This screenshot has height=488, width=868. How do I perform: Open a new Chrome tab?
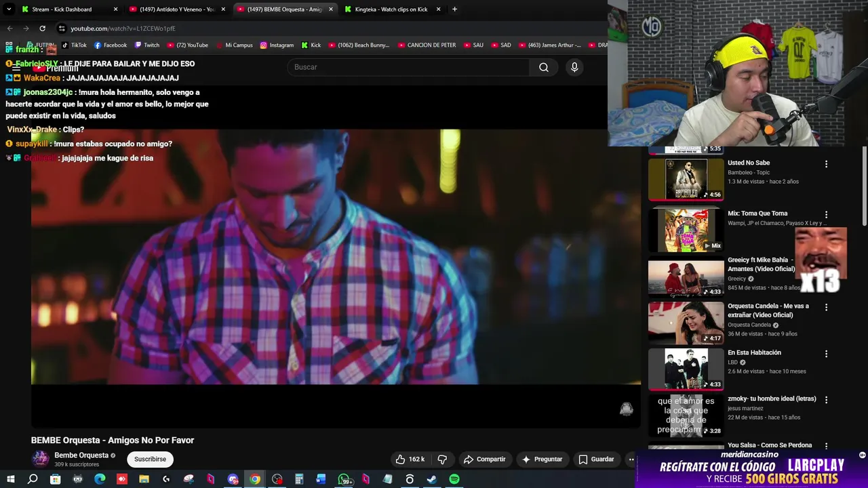click(x=454, y=9)
